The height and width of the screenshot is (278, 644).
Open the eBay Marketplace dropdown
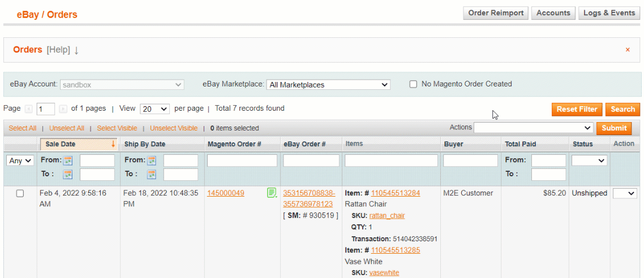point(328,85)
